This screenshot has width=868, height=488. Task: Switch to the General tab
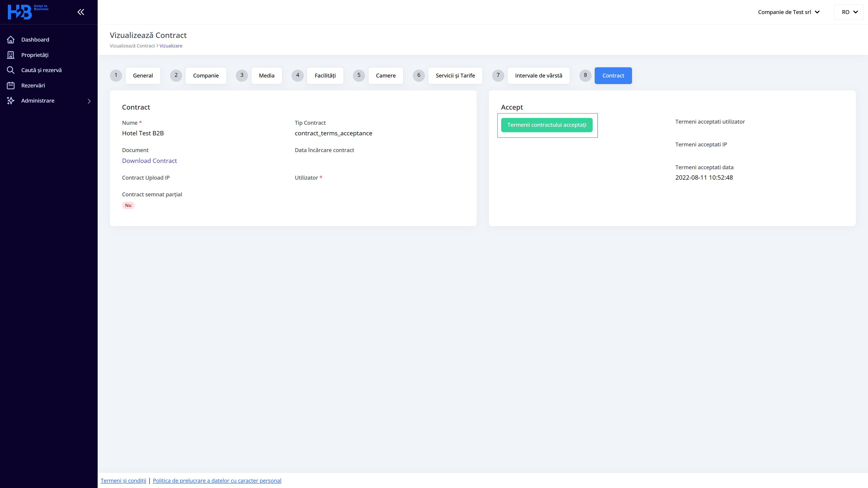(x=143, y=76)
